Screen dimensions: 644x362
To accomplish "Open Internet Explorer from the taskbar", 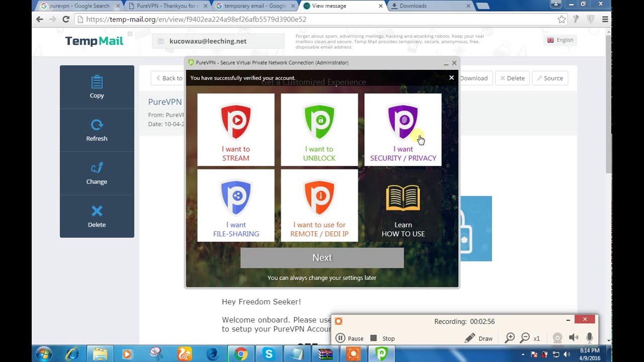I will pyautogui.click(x=72, y=354).
